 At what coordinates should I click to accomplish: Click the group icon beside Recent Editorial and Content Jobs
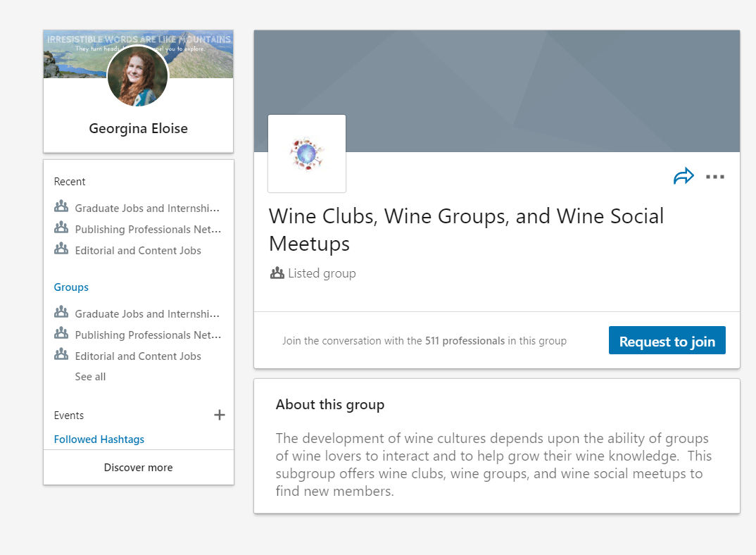(61, 249)
